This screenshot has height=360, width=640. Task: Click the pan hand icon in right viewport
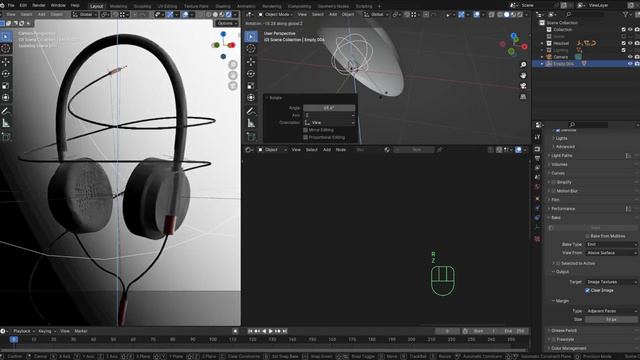click(x=523, y=76)
